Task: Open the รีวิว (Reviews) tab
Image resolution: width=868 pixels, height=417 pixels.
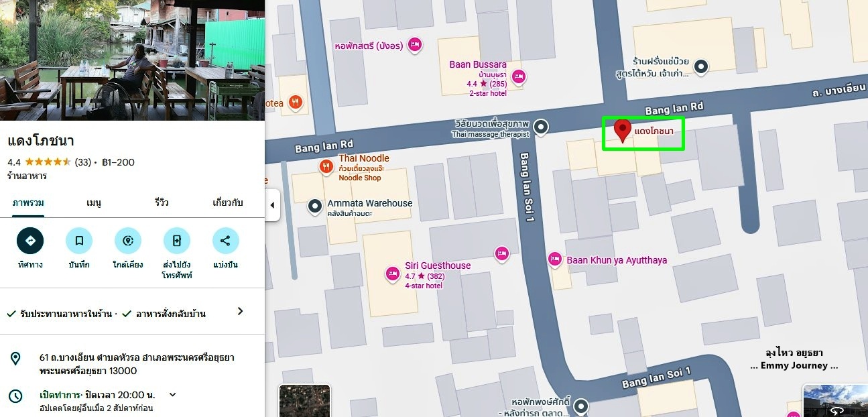Action: click(162, 202)
